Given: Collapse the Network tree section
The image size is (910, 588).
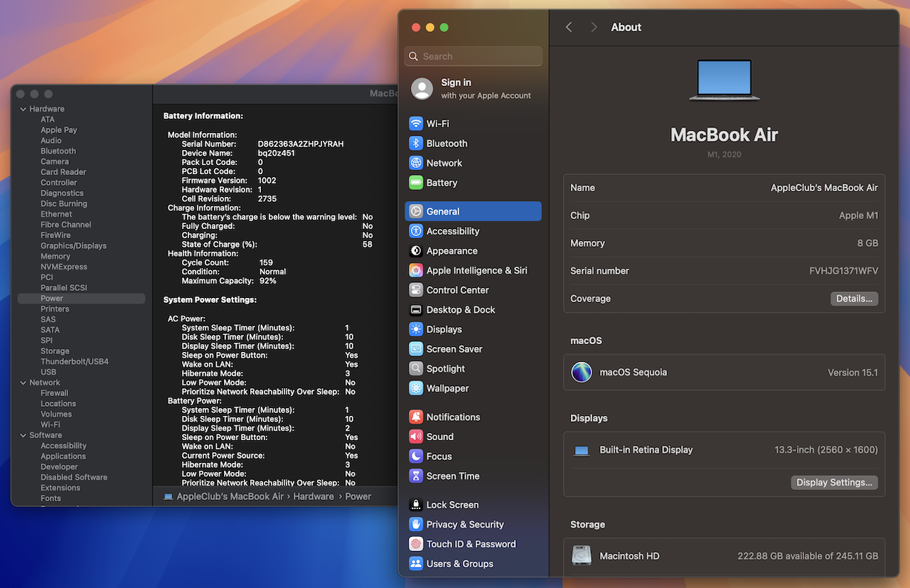Looking at the screenshot, I should (23, 383).
